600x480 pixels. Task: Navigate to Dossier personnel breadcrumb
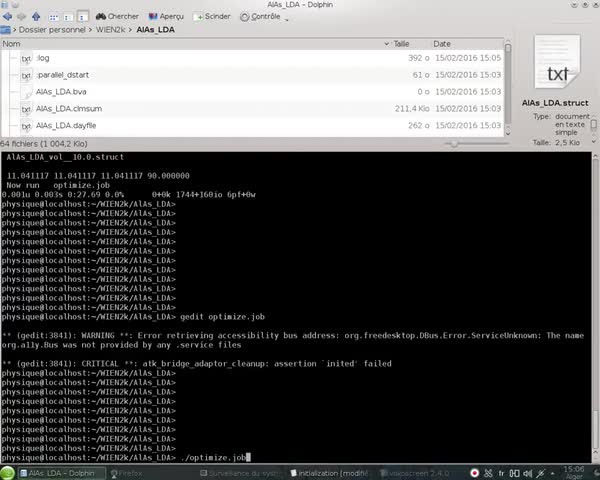[52, 29]
